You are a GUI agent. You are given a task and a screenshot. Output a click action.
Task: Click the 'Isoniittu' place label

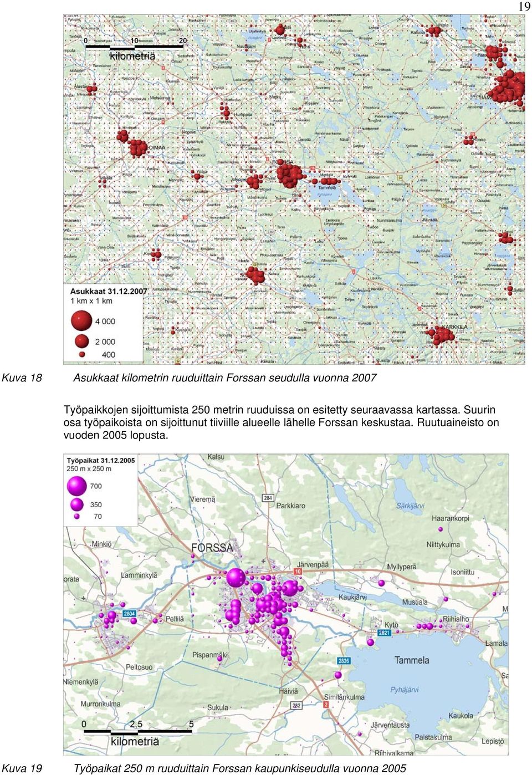coord(462,572)
